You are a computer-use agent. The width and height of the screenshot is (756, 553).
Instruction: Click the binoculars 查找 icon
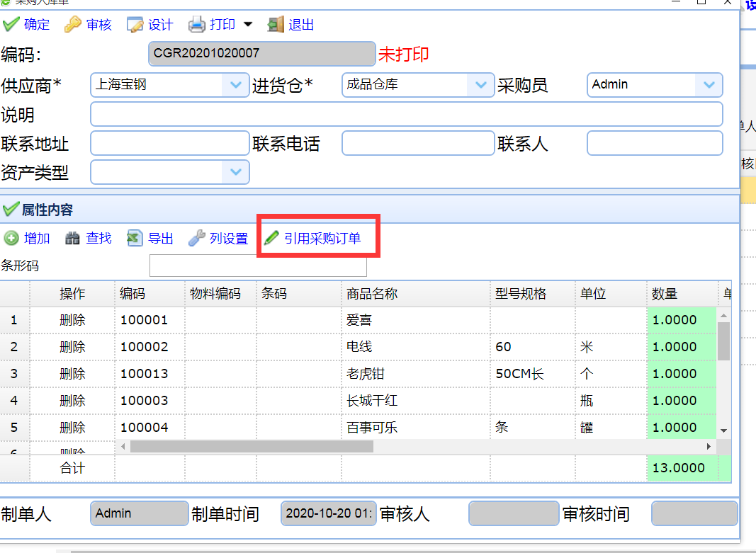coord(72,239)
